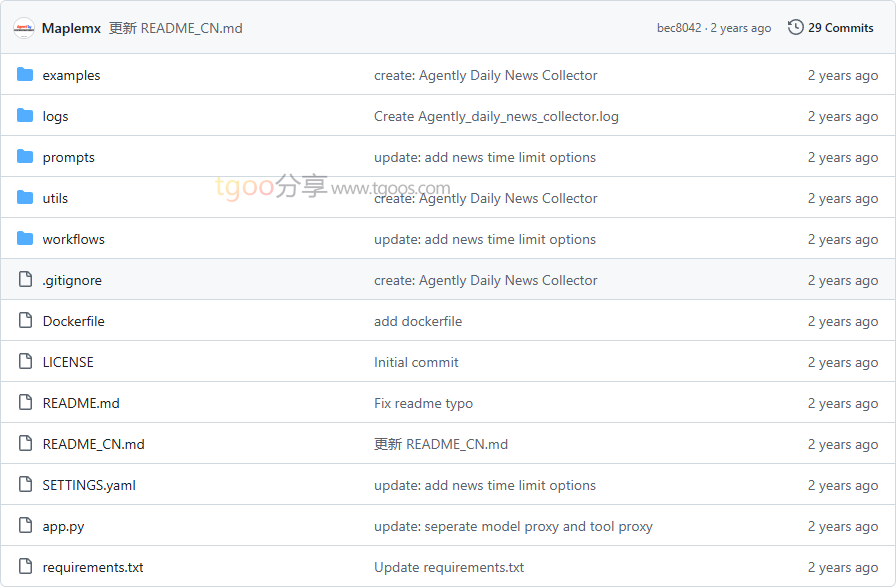Open commit hash bec8042
Viewport: 896px width, 587px height.
pyautogui.click(x=679, y=28)
